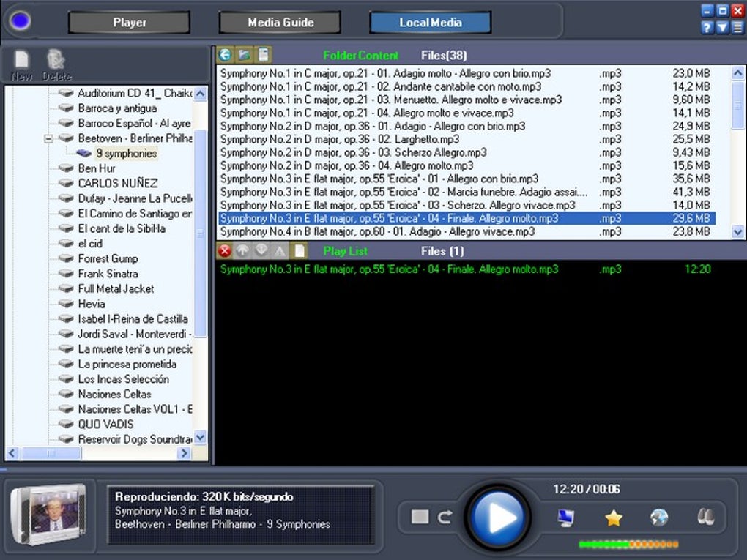Open the Forrest Gump folder
Screen dimensions: 747x560
click(x=108, y=258)
